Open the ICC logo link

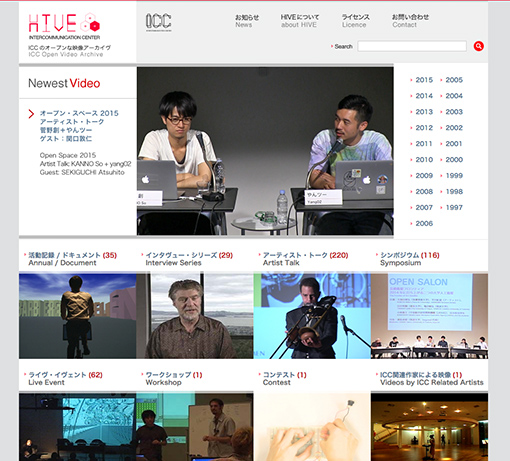159,22
